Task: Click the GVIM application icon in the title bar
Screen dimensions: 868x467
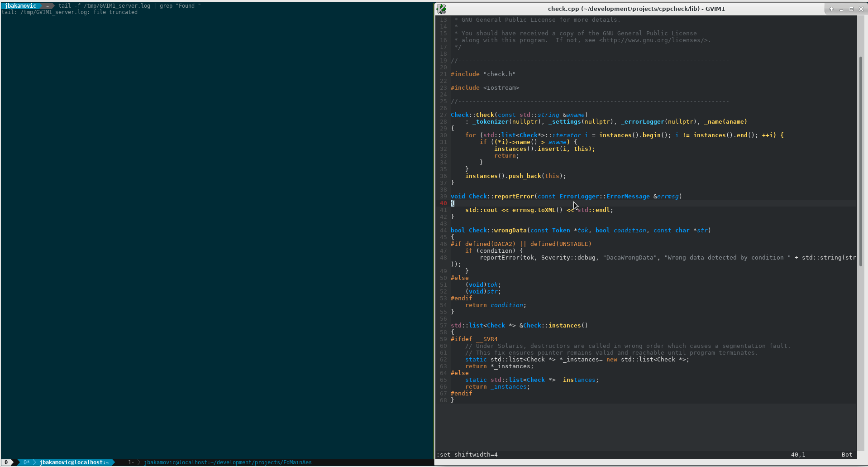Action: 441,8
